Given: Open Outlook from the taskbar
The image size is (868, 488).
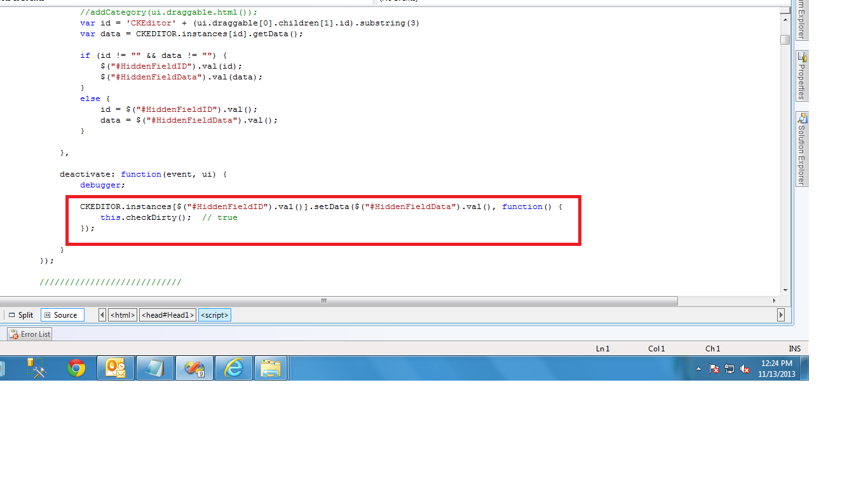Looking at the screenshot, I should [x=116, y=369].
